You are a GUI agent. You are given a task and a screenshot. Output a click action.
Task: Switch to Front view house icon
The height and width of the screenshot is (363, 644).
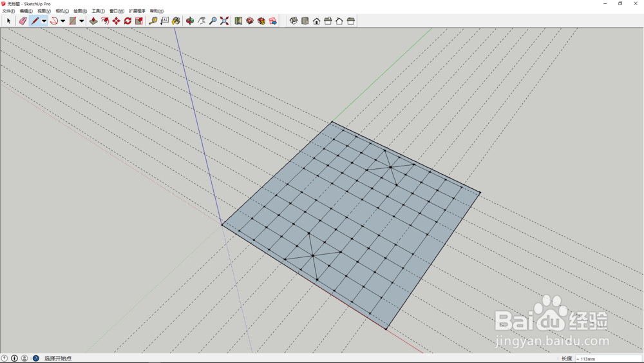pos(316,21)
